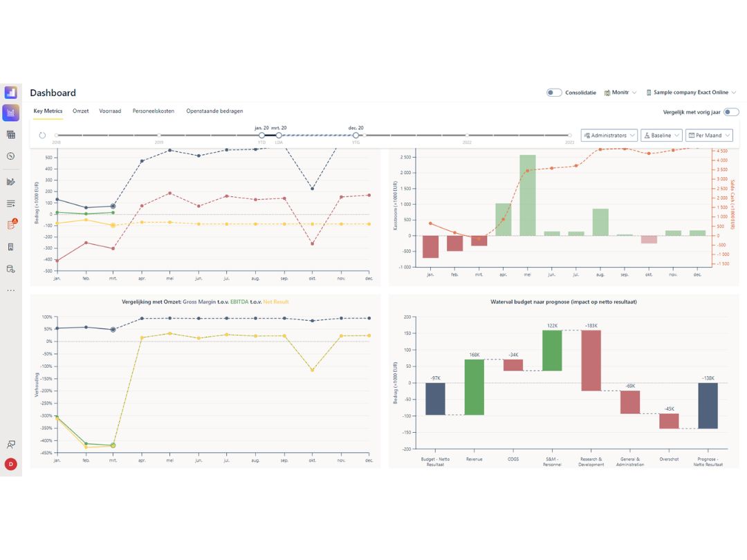Open the table grid icon in sidebar
The width and height of the screenshot is (747, 560).
point(11,135)
